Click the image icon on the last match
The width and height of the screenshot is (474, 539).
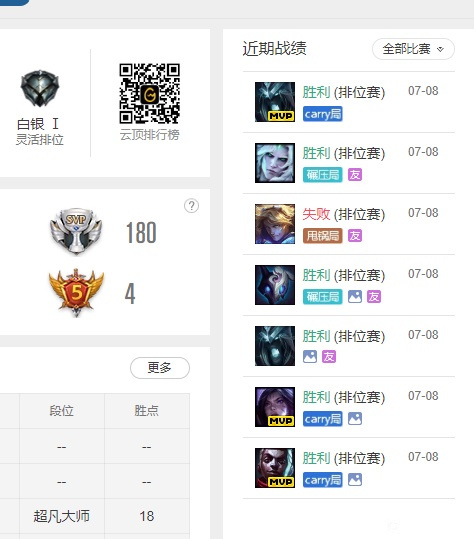point(355,480)
